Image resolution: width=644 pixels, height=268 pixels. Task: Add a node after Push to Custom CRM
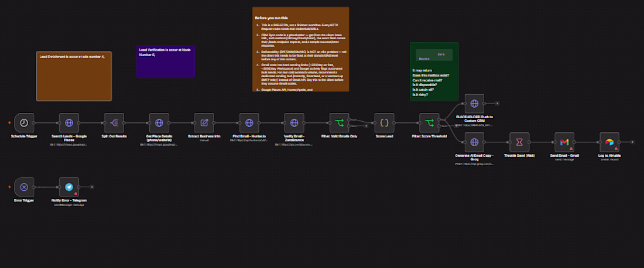tap(498, 104)
